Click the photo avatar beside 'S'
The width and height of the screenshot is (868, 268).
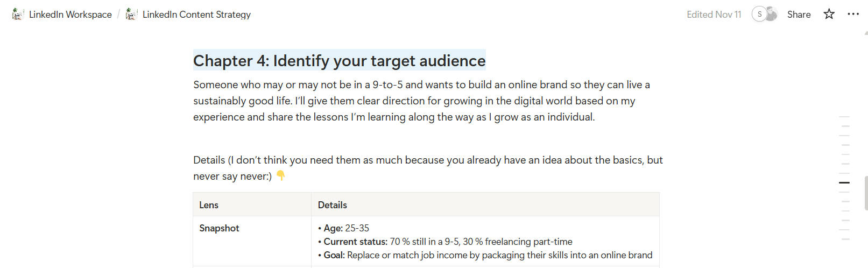coord(771,15)
